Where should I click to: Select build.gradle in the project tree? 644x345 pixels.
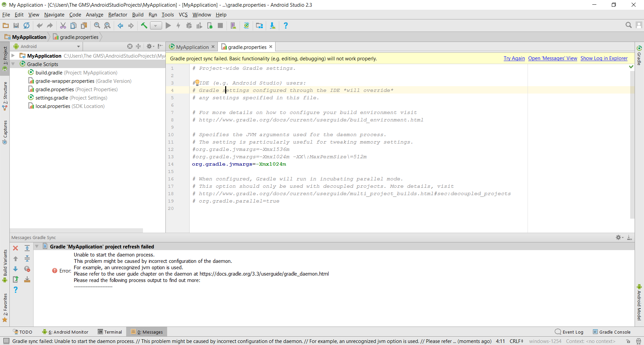49,73
